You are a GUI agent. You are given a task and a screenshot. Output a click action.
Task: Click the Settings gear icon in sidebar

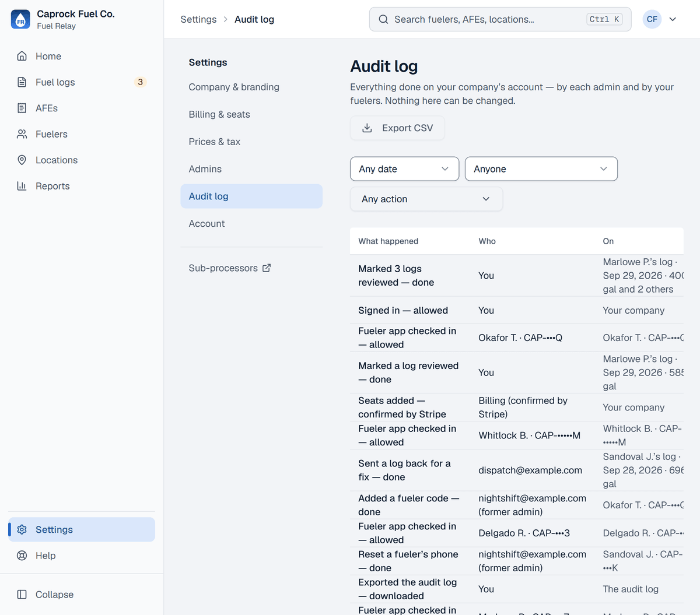point(22,529)
